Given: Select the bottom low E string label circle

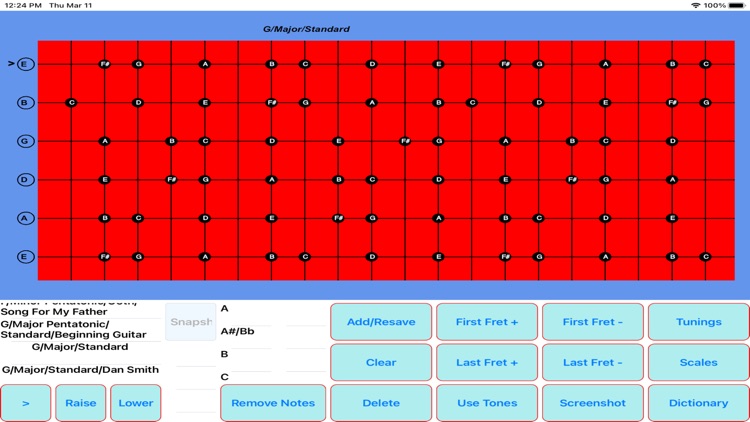Looking at the screenshot, I should 25,257.
